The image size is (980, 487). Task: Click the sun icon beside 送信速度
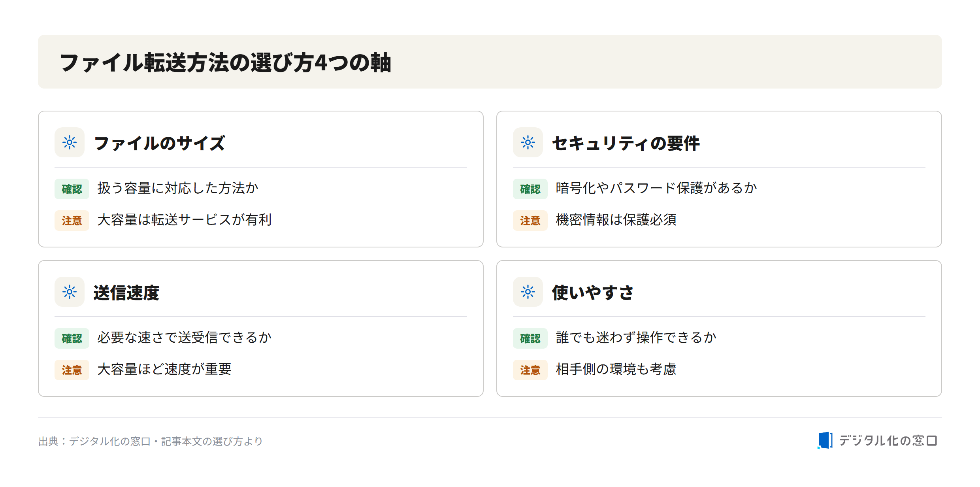(x=70, y=292)
